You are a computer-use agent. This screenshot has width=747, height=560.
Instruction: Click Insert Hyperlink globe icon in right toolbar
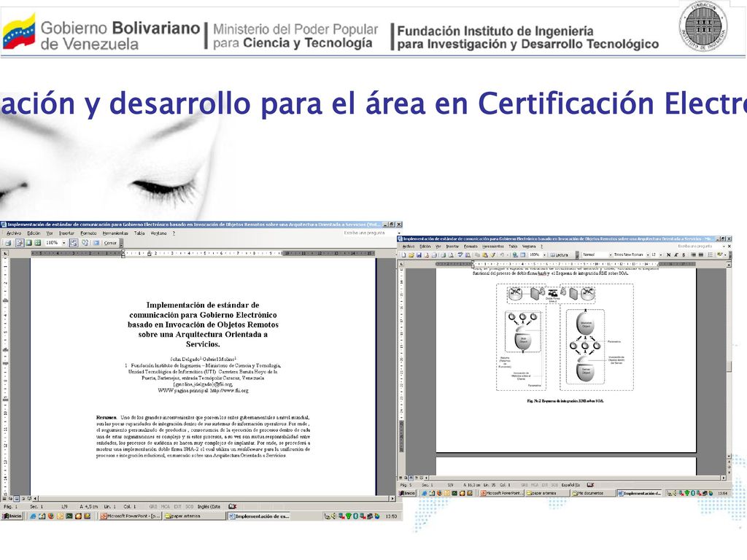515,254
